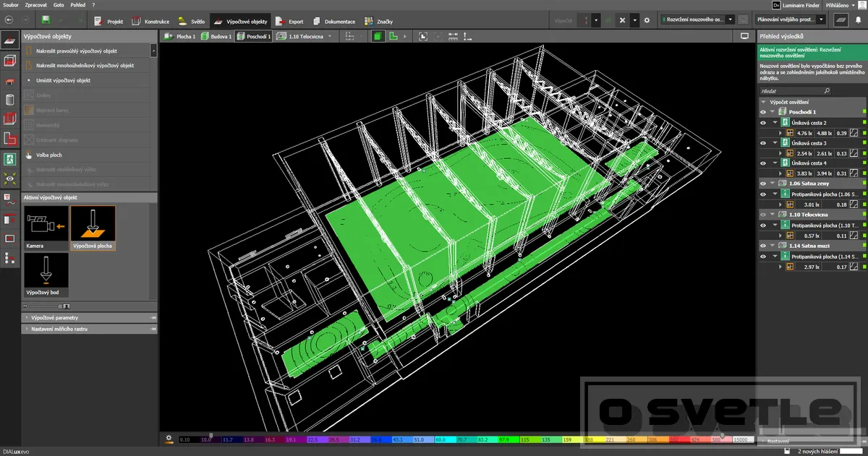Click the Hledat search field
The height and width of the screenshot is (456, 868).
(x=790, y=92)
